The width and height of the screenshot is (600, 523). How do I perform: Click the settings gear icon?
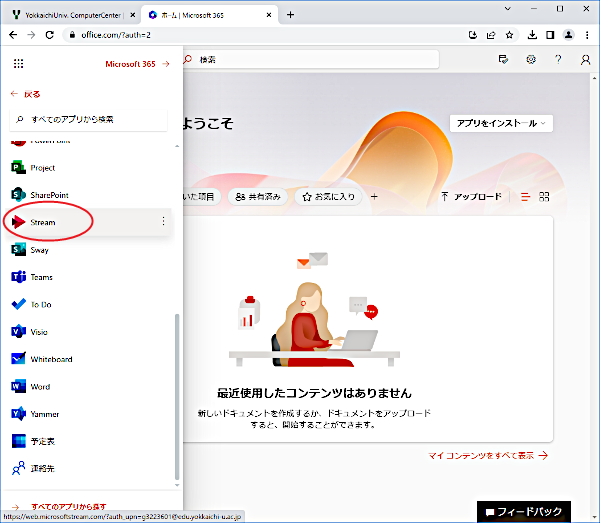coord(531,60)
